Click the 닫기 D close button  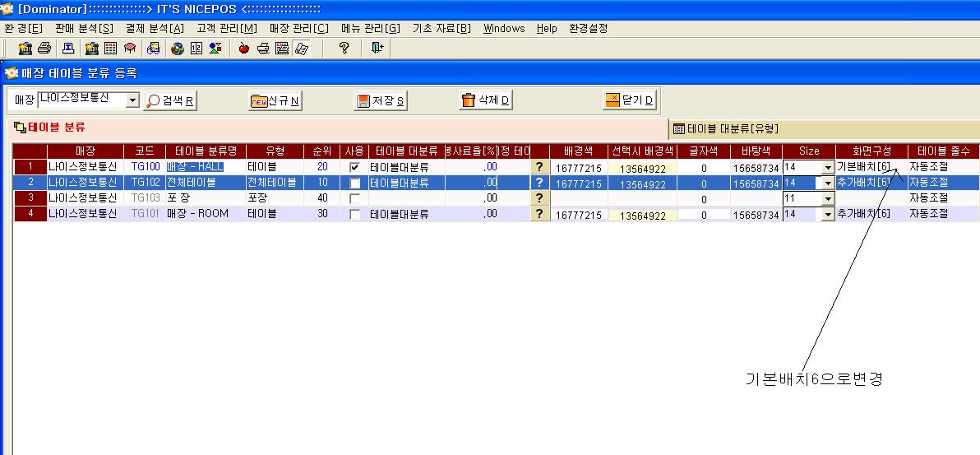pyautogui.click(x=630, y=100)
